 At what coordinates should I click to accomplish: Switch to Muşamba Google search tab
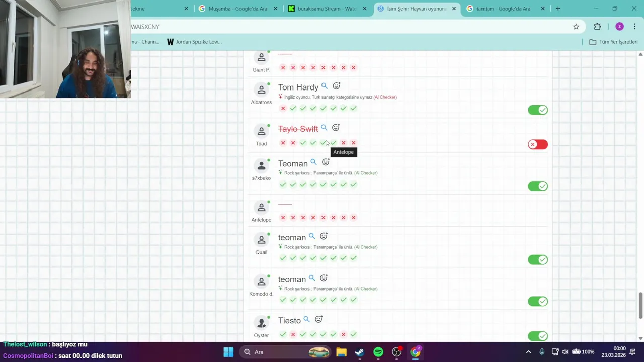click(238, 9)
